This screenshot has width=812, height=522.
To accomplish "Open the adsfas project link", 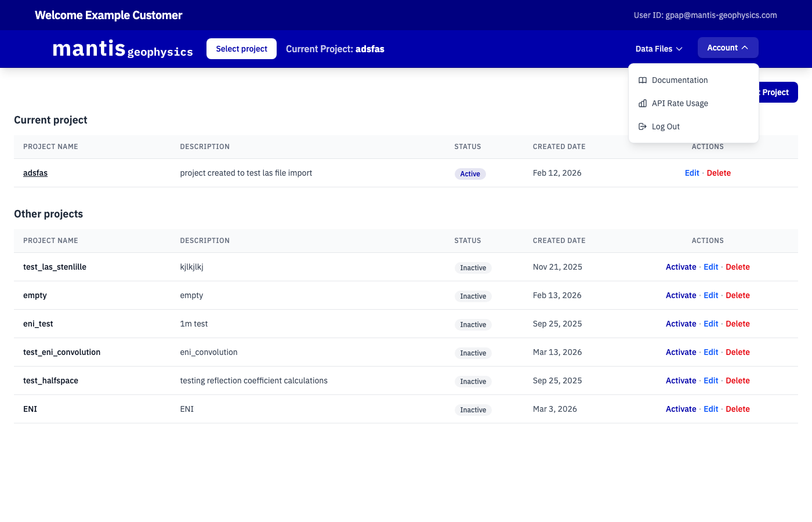I will (x=35, y=173).
